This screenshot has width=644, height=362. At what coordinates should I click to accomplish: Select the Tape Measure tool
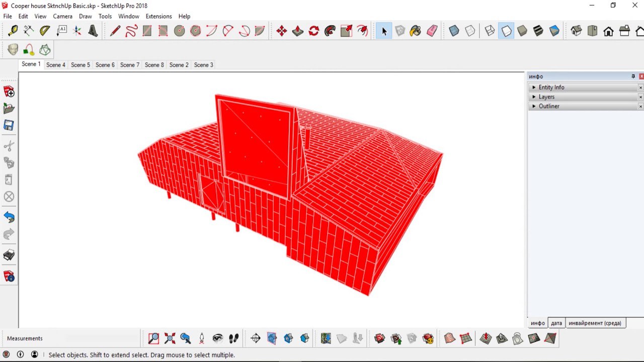coord(13,31)
